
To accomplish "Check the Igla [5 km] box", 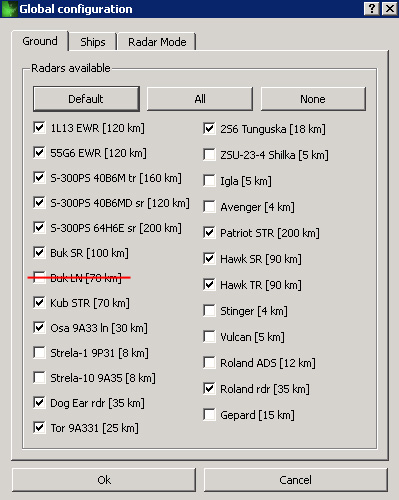I will coord(209,181).
